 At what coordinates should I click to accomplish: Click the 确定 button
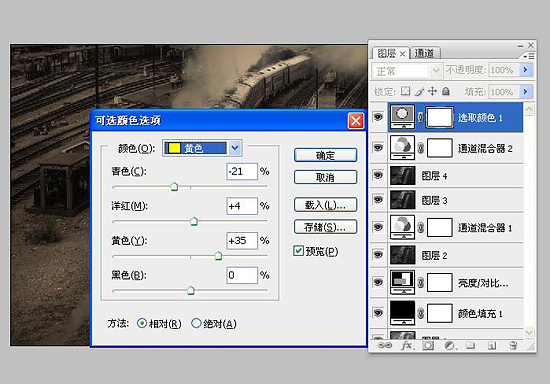(326, 155)
